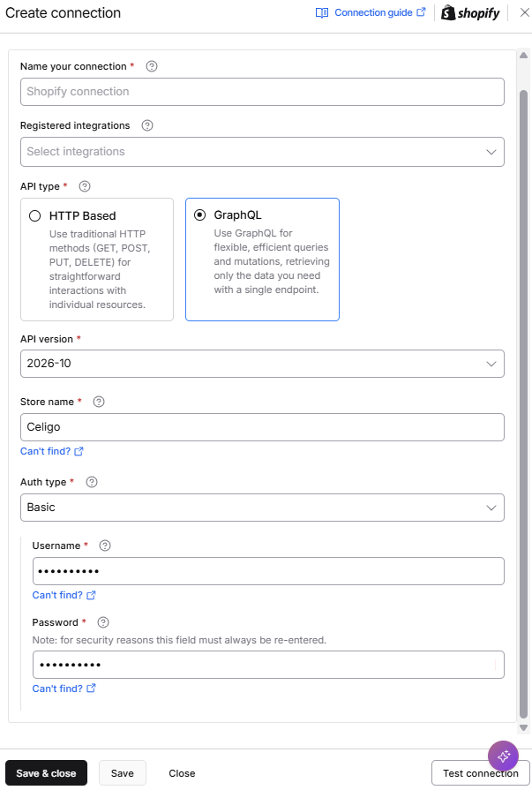
Task: Focus the Name your connection field
Action: pos(262,92)
